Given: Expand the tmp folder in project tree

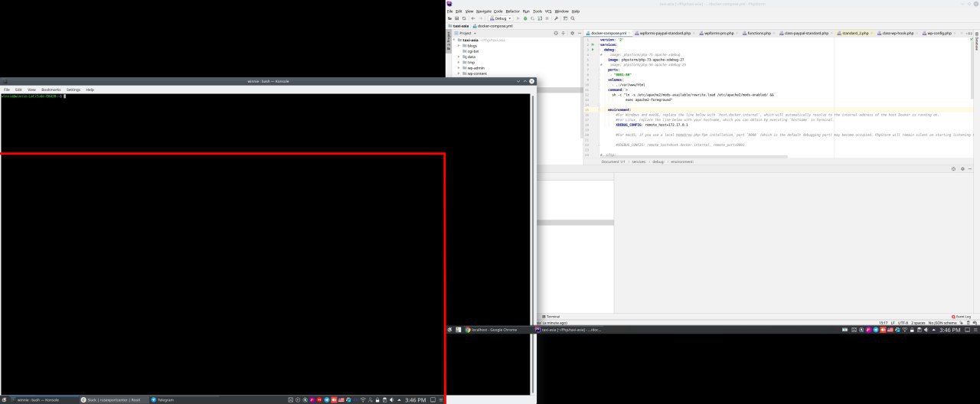Looking at the screenshot, I should click(x=459, y=62).
